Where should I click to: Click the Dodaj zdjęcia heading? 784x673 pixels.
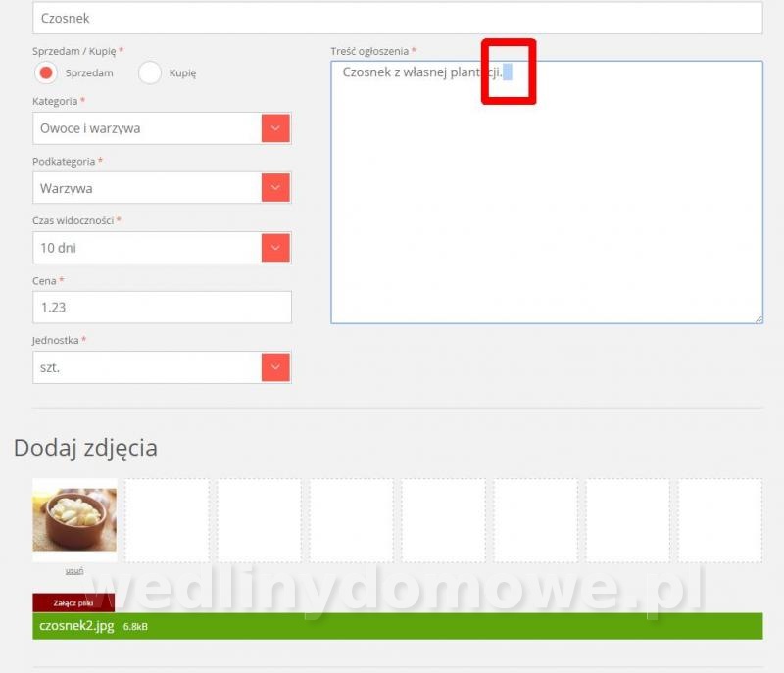pos(85,448)
